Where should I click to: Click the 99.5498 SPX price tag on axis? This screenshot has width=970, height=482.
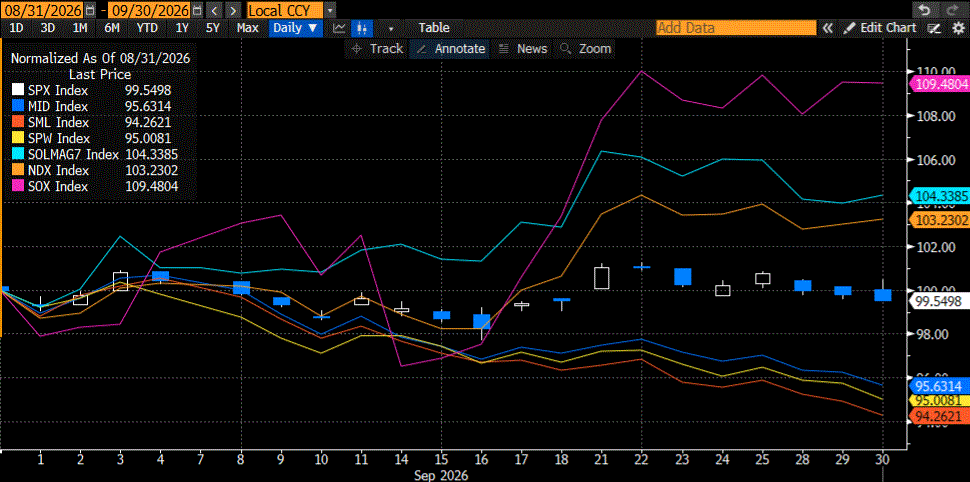coord(938,301)
